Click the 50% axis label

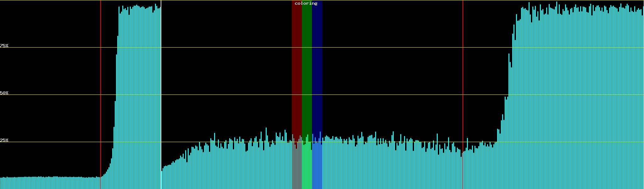tap(4, 93)
